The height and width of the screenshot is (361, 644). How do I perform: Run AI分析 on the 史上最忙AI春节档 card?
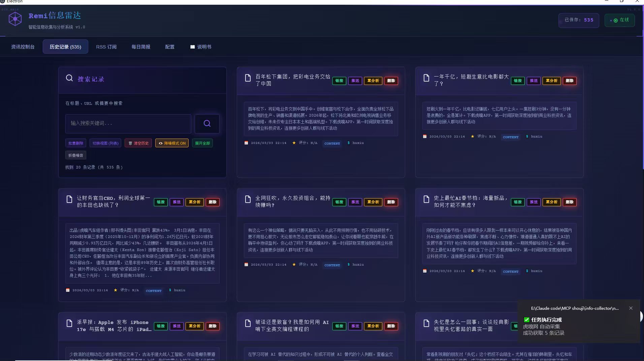click(552, 202)
